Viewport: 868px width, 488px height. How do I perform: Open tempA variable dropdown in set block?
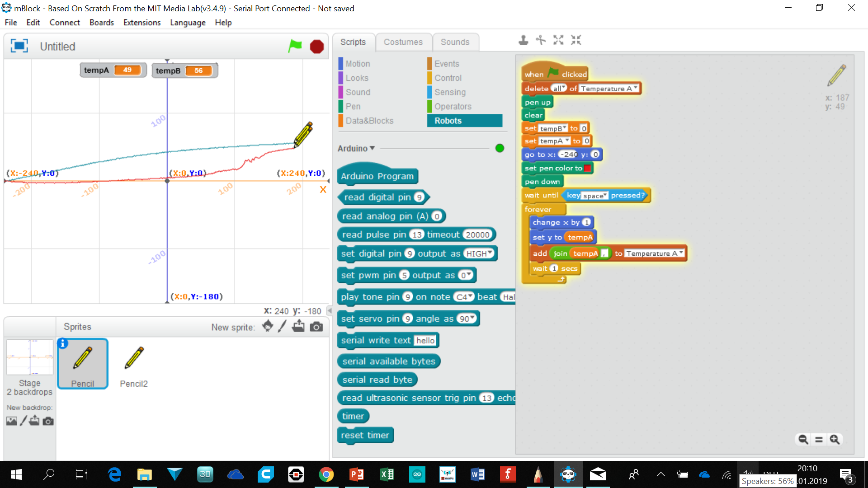pyautogui.click(x=554, y=141)
